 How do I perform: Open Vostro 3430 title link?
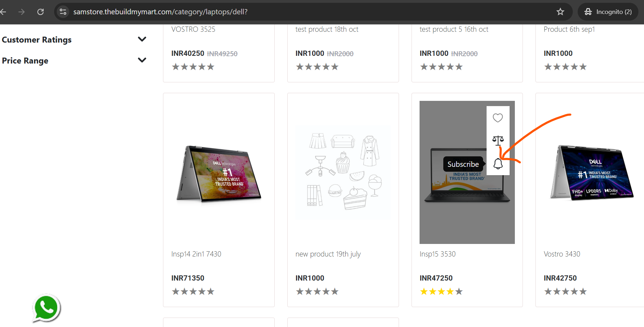click(562, 254)
